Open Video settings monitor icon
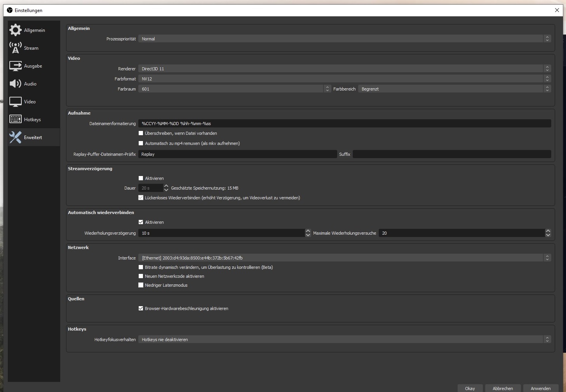Image resolution: width=566 pixels, height=392 pixels. [x=16, y=102]
